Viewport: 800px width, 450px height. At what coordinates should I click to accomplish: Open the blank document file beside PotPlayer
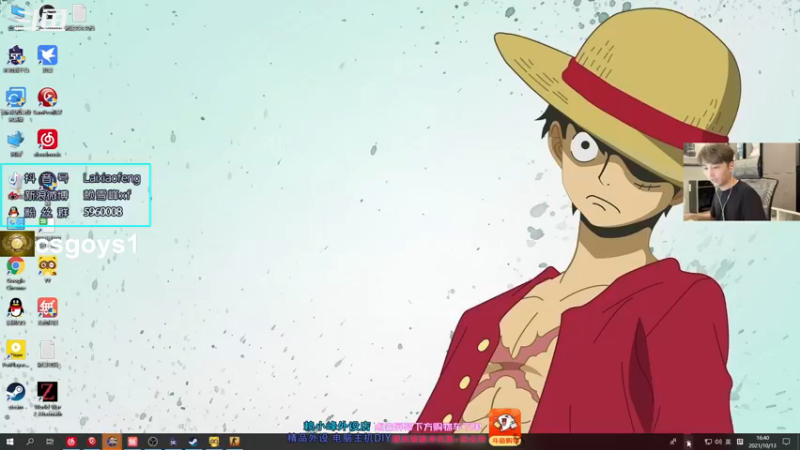47,351
